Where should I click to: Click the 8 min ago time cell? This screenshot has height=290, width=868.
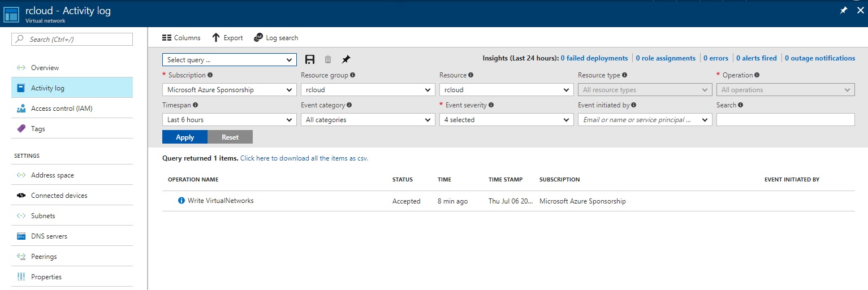(x=453, y=201)
